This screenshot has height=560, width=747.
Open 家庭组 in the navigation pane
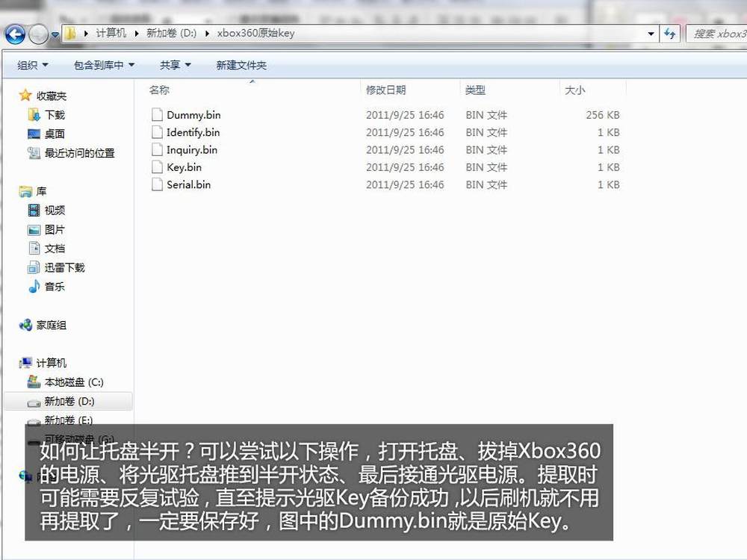[43, 326]
